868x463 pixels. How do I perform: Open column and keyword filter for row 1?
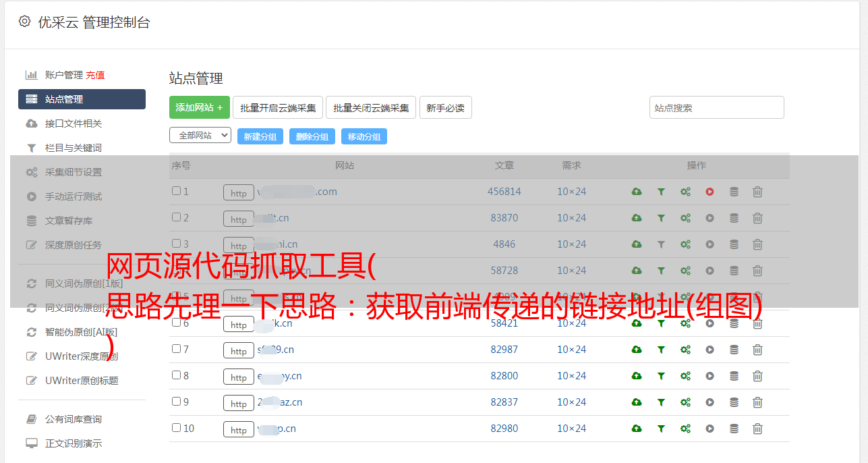pyautogui.click(x=661, y=192)
